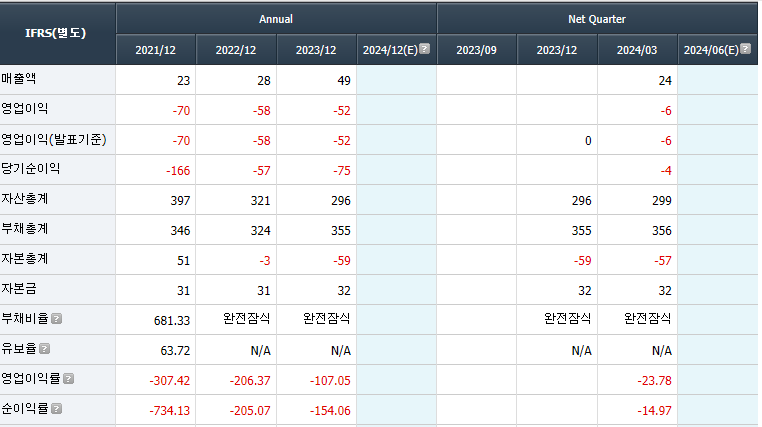This screenshot has width=762, height=427.
Task: Open the help icon beside 순이익률
Action: tap(56, 409)
